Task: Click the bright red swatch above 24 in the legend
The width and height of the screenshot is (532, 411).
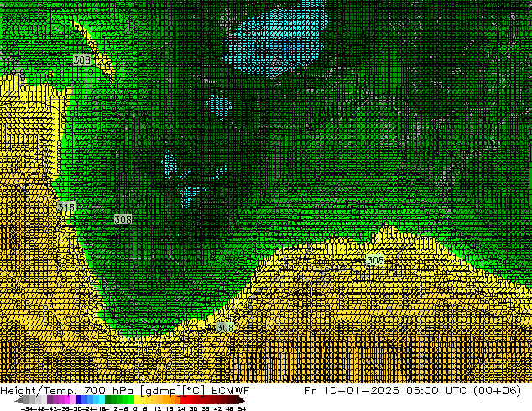Action: 183,399
